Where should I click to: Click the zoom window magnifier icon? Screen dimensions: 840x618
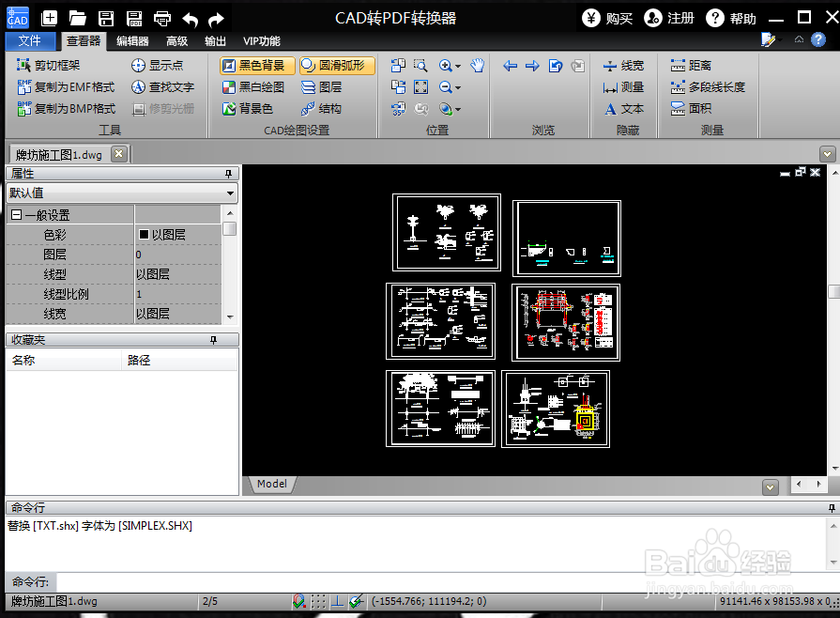tap(421, 66)
